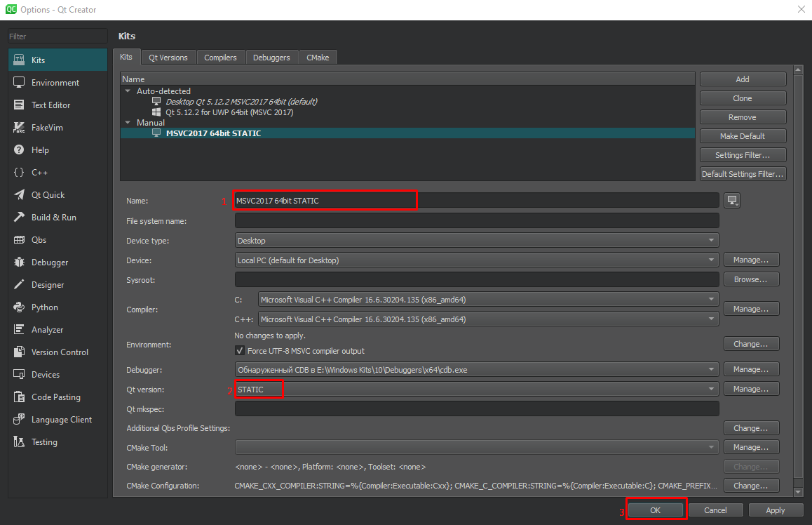This screenshot has width=812, height=525.
Task: Open the C++ braces icon
Action: (19, 172)
